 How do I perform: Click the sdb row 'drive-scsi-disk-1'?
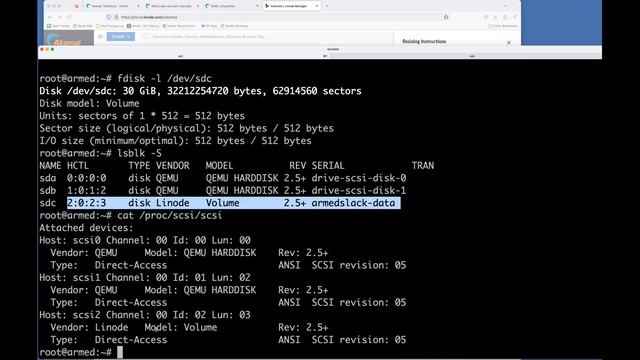(359, 191)
